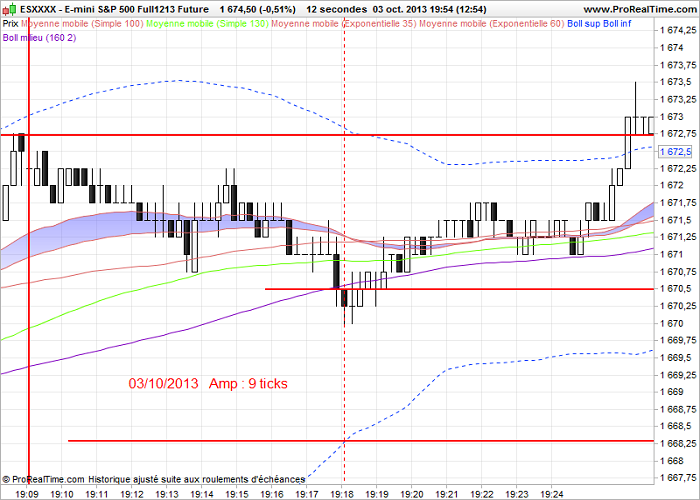Click the 19:13 time axis label
The image size is (700, 500).
tap(167, 494)
